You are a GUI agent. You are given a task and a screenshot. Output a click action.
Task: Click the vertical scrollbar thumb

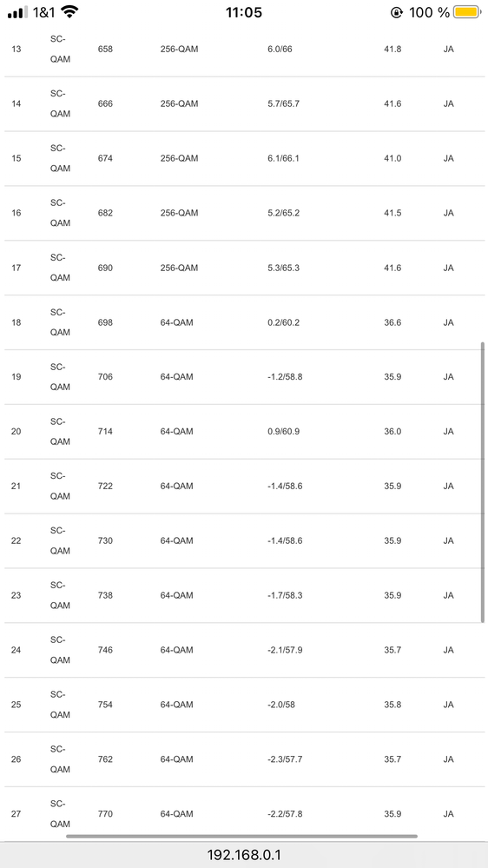click(x=483, y=482)
